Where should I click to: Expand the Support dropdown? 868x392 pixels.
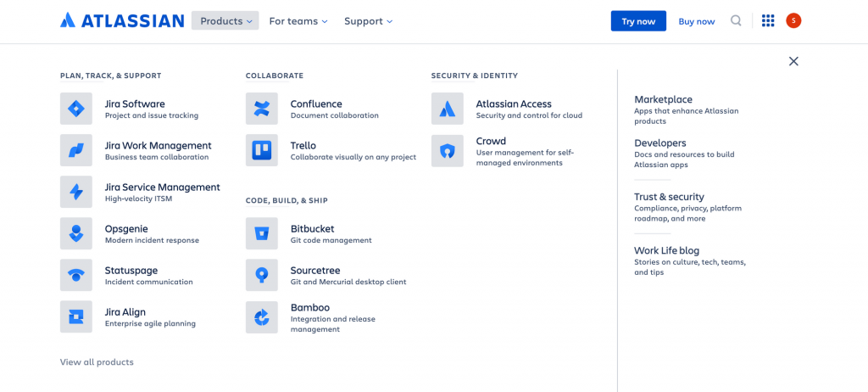click(368, 21)
